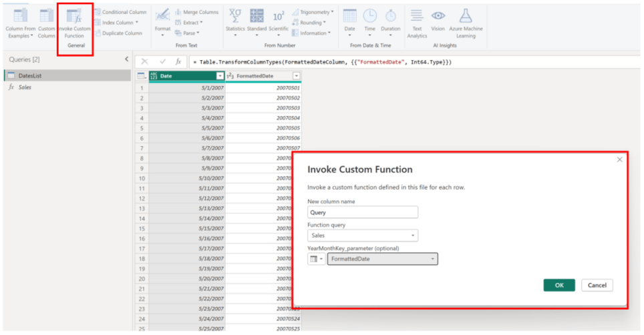Collapse the Queries pane
Image resolution: width=644 pixels, height=335 pixels.
click(x=127, y=60)
